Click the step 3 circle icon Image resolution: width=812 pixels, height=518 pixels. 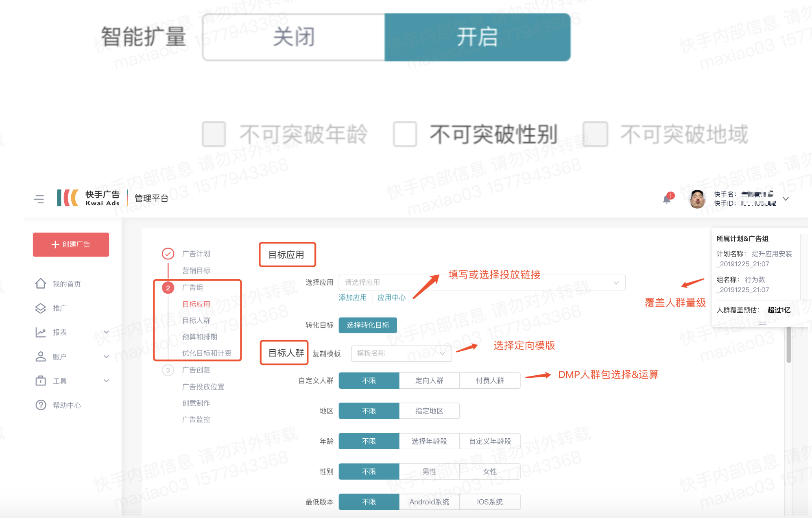click(x=168, y=370)
